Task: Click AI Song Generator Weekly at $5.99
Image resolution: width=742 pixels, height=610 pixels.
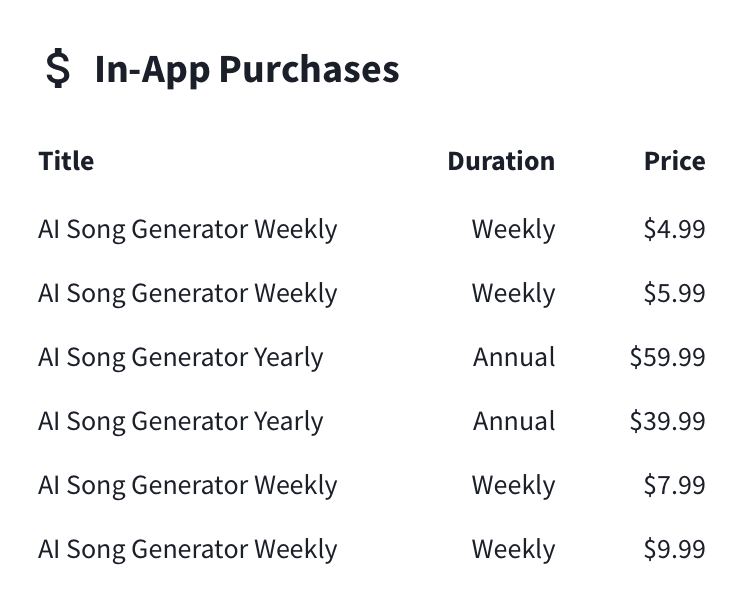Action: click(188, 293)
